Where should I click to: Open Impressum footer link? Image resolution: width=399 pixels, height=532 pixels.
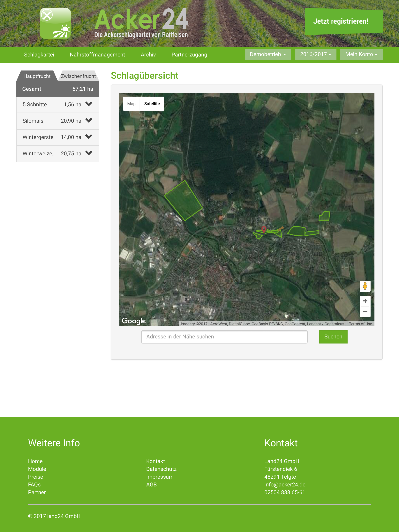160,477
